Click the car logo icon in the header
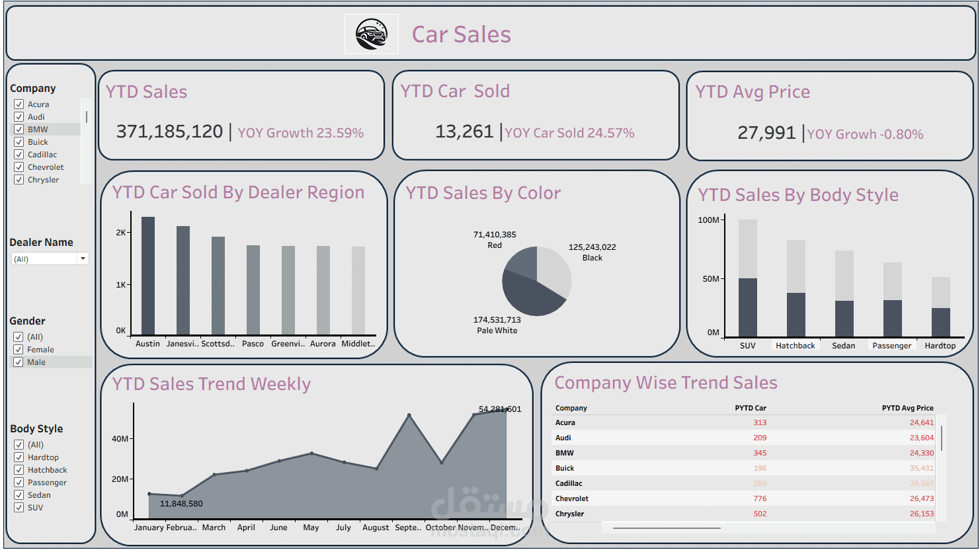 coord(371,34)
